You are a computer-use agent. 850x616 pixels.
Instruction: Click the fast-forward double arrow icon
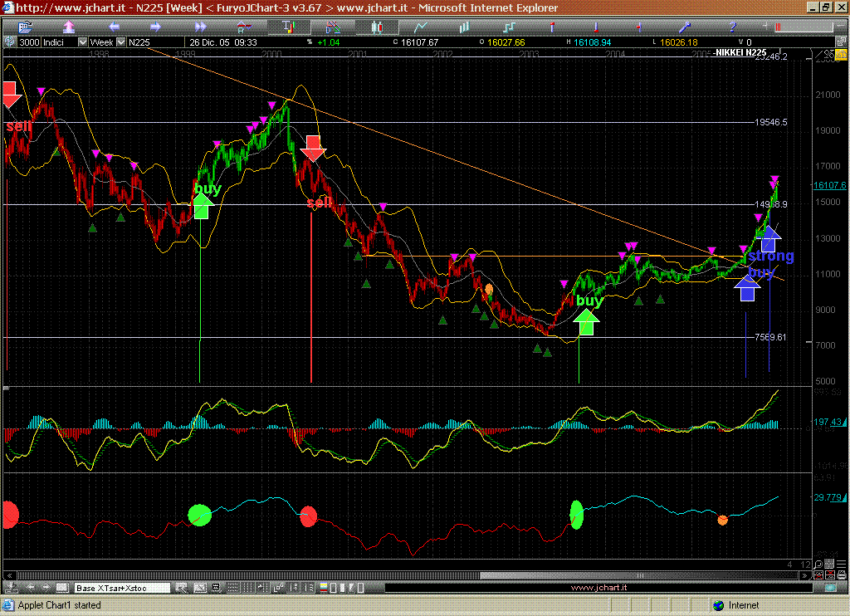(x=199, y=26)
